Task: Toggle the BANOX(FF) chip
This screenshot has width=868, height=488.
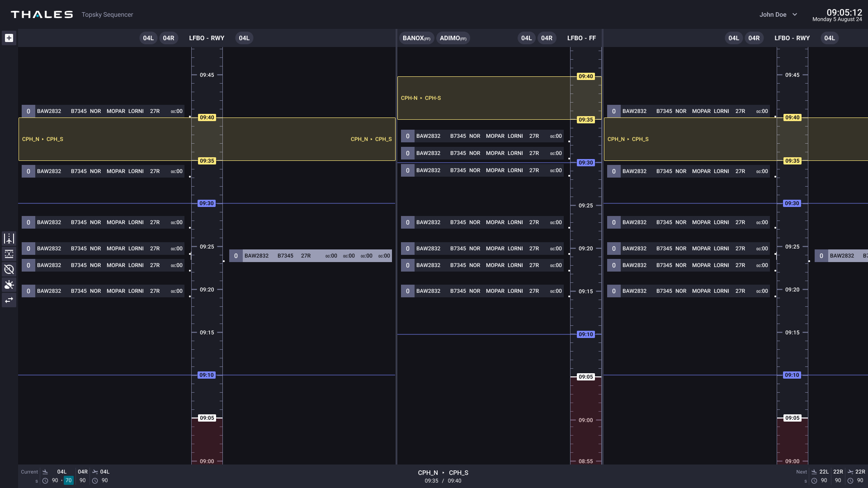Action: [x=416, y=38]
